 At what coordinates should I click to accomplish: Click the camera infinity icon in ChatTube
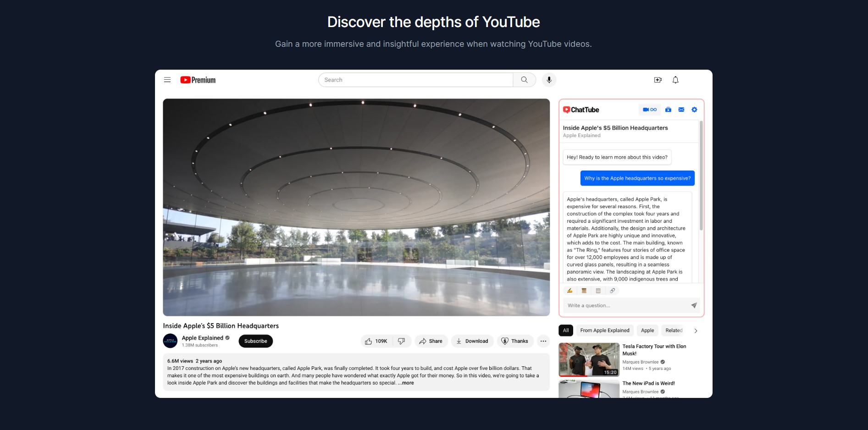(x=650, y=110)
